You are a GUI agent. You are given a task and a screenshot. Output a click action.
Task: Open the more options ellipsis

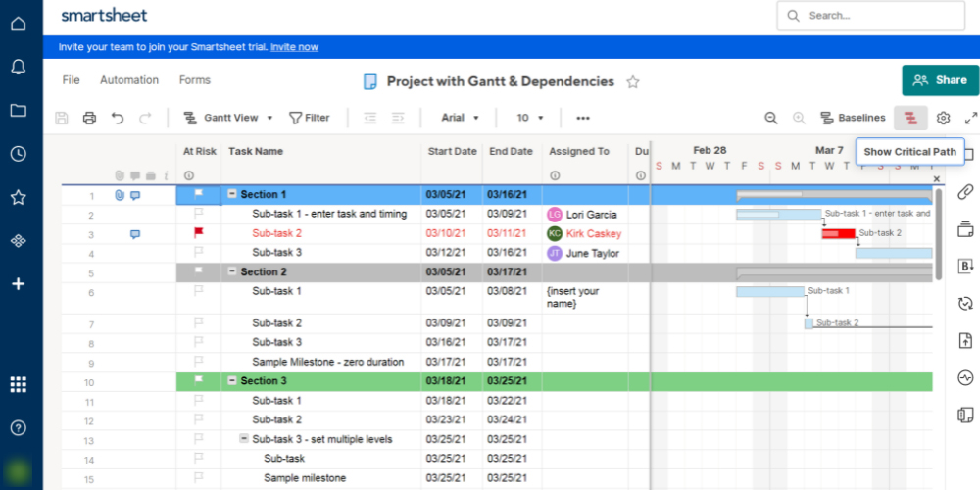583,118
